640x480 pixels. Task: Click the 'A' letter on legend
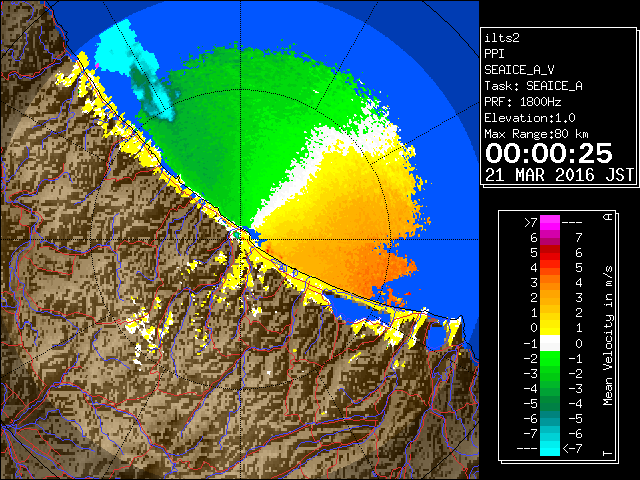(608, 217)
